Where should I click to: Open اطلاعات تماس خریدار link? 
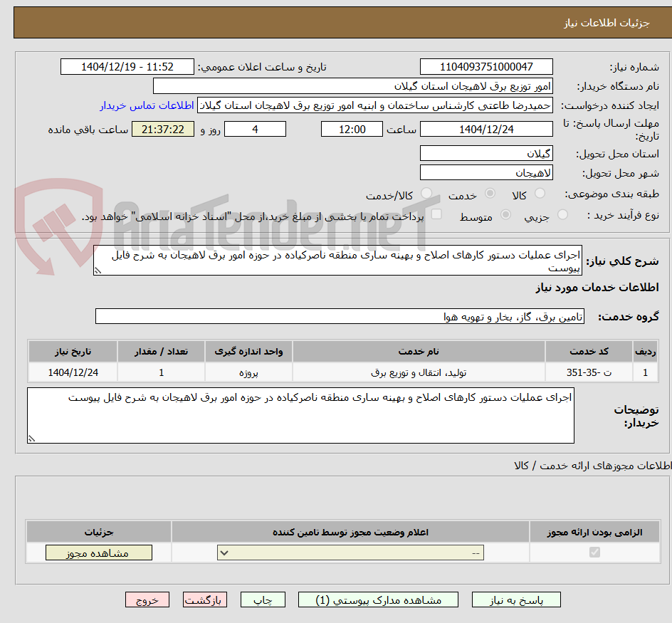pyautogui.click(x=147, y=105)
